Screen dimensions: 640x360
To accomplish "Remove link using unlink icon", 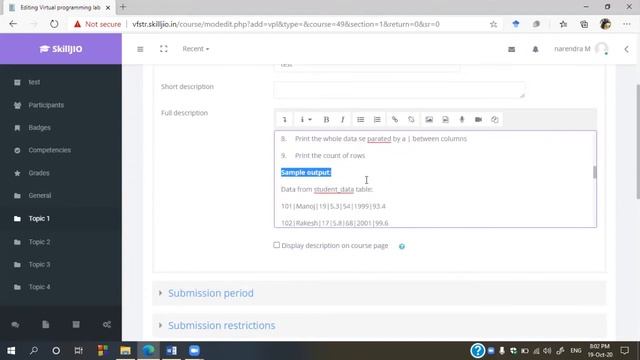I will tap(411, 120).
